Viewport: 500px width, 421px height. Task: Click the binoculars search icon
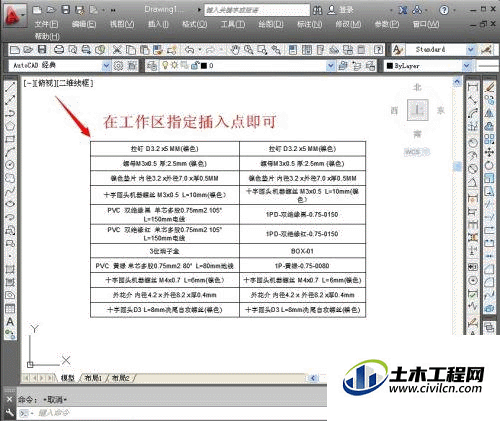pyautogui.click(x=317, y=10)
